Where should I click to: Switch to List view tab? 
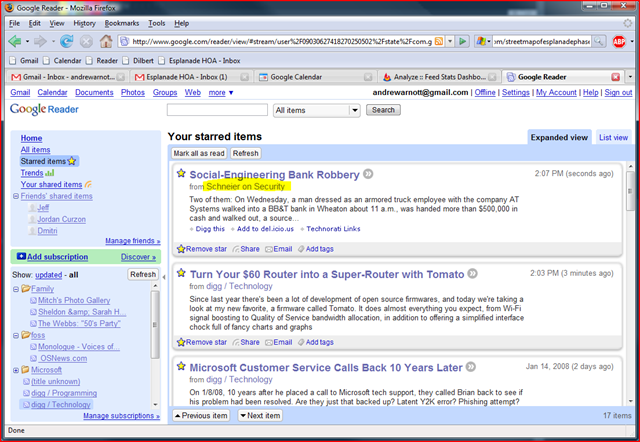coord(613,138)
